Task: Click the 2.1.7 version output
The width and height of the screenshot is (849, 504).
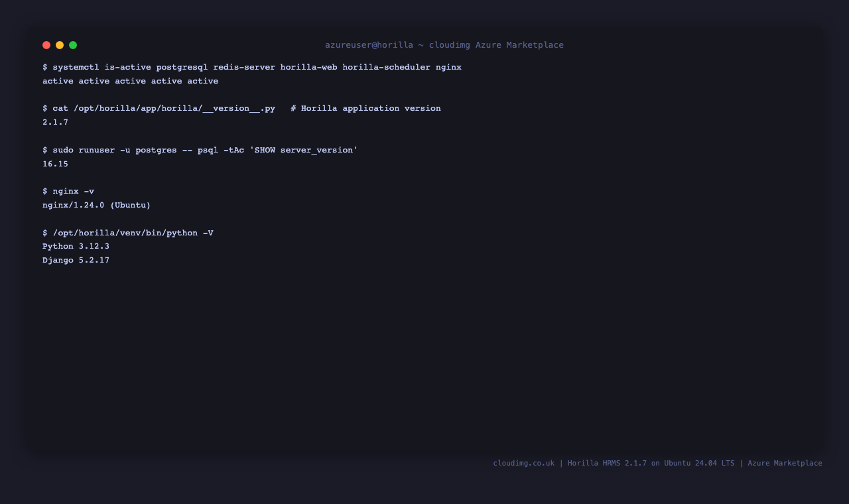Action: (x=56, y=122)
